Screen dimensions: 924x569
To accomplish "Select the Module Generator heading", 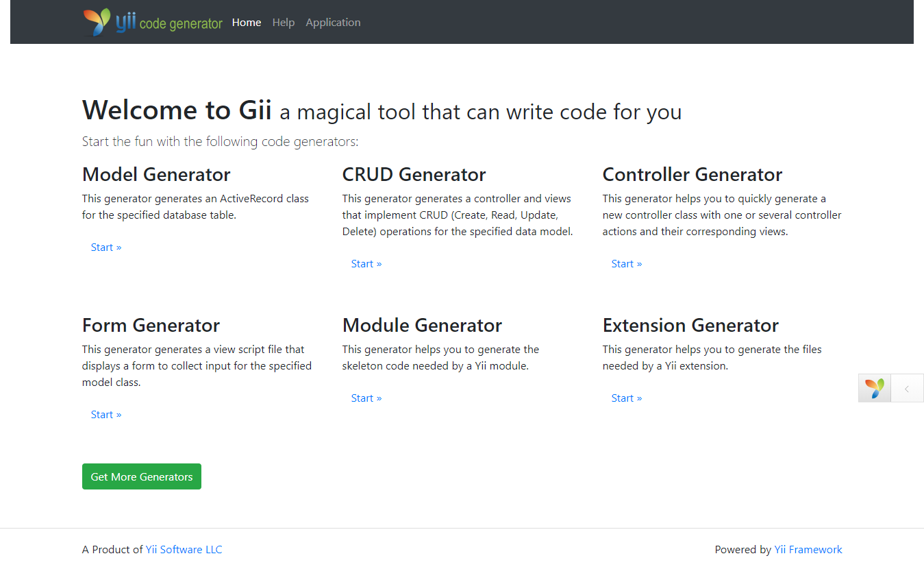I will [x=422, y=325].
